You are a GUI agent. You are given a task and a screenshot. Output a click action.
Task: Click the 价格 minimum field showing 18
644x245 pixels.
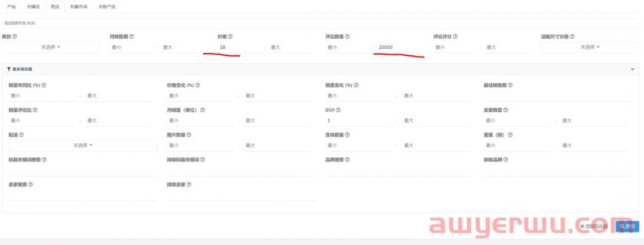tap(239, 47)
